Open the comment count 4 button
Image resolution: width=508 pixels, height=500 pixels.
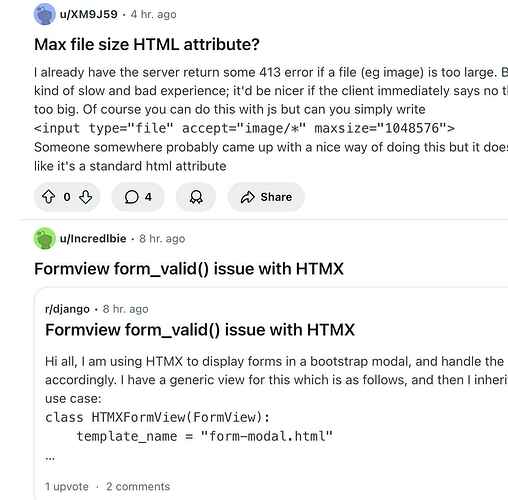138,197
